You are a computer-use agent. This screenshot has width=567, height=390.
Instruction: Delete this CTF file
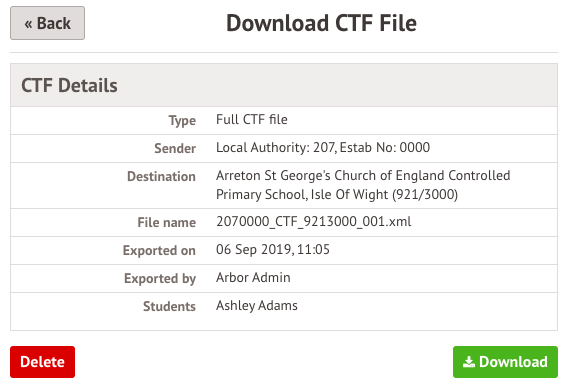[42, 362]
